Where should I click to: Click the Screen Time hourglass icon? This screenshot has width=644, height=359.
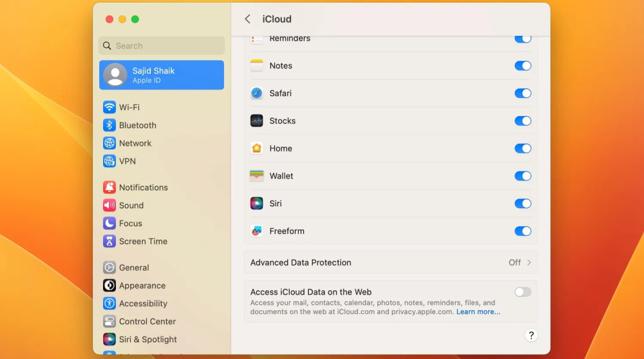pyautogui.click(x=109, y=242)
